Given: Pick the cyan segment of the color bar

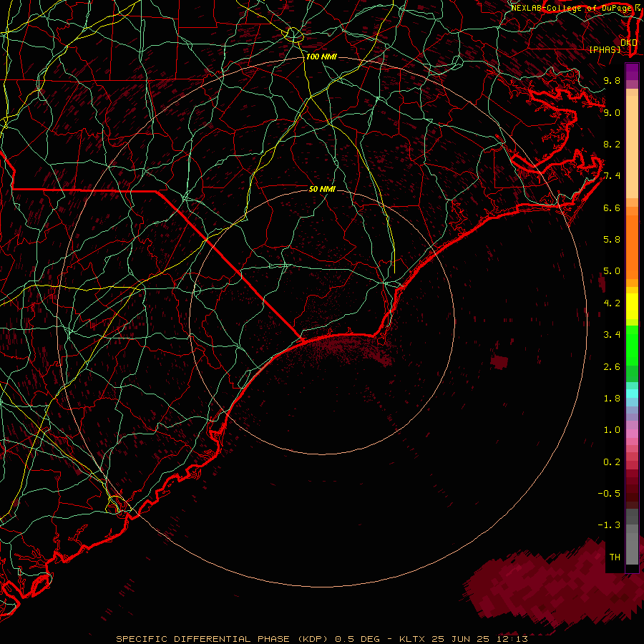Looking at the screenshot, I should coord(632,394).
